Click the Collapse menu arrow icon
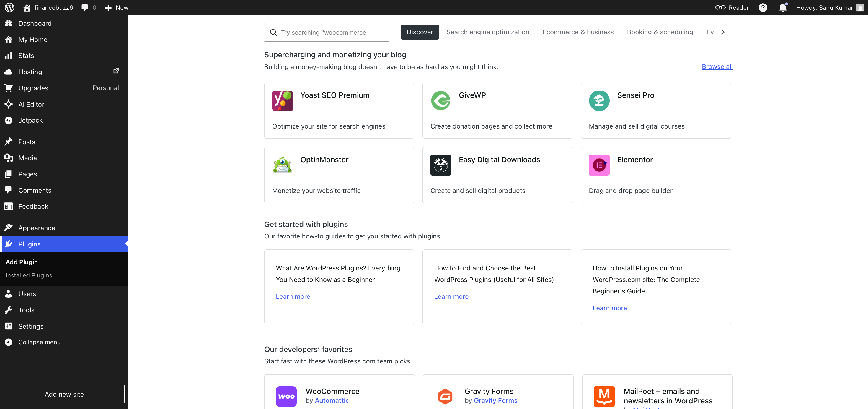Viewport: 868px width, 409px height. pos(9,342)
